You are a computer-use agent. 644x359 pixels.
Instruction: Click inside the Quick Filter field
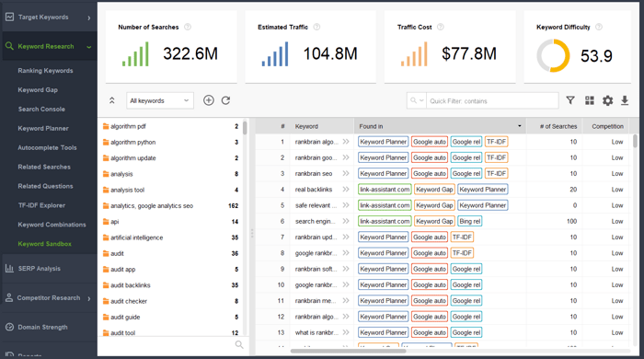point(492,100)
